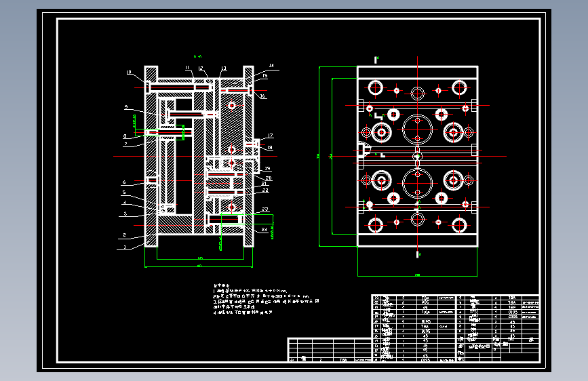
Task: Click part callout number 13
Action: click(224, 68)
